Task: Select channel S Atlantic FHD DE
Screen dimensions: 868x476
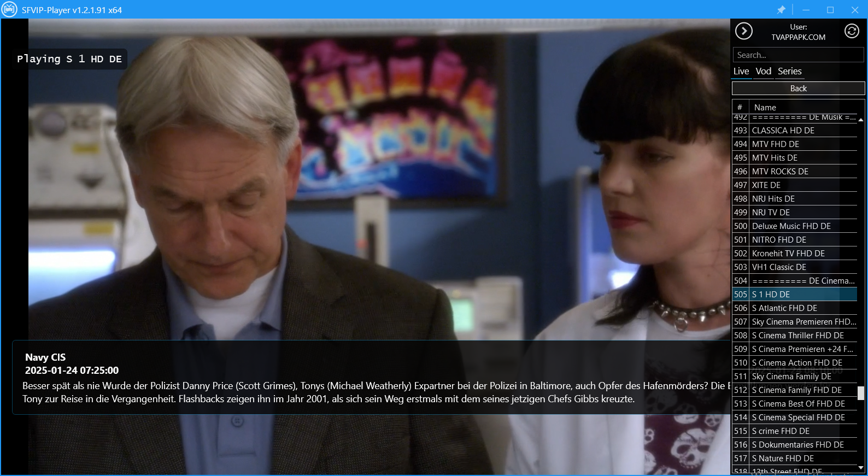Action: (x=795, y=308)
